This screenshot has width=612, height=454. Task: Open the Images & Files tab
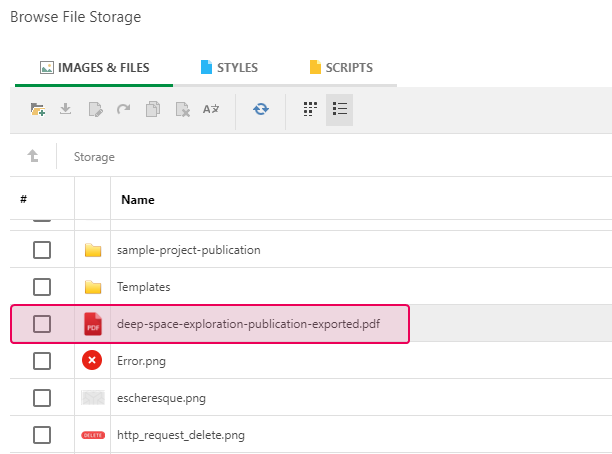point(94,68)
